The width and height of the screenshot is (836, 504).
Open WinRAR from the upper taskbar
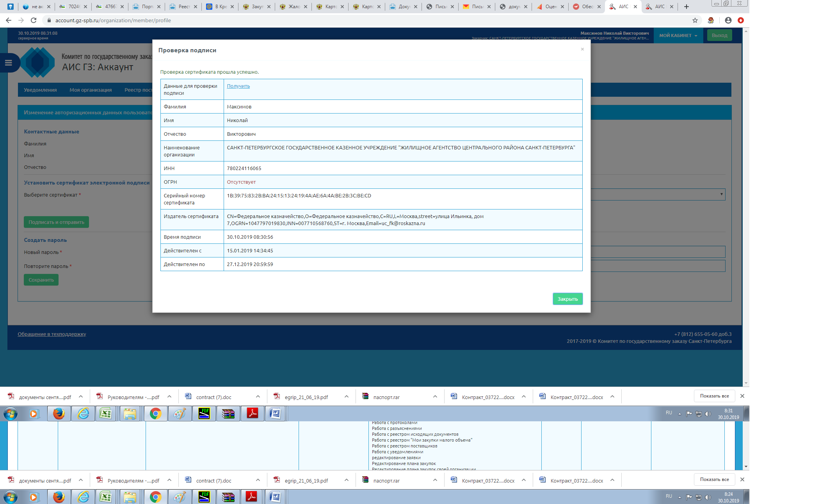228,413
